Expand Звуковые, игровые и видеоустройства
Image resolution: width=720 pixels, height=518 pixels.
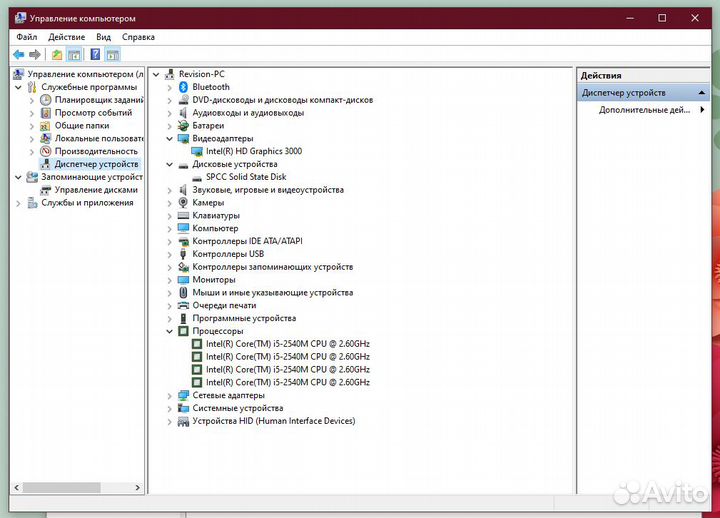pyautogui.click(x=169, y=190)
